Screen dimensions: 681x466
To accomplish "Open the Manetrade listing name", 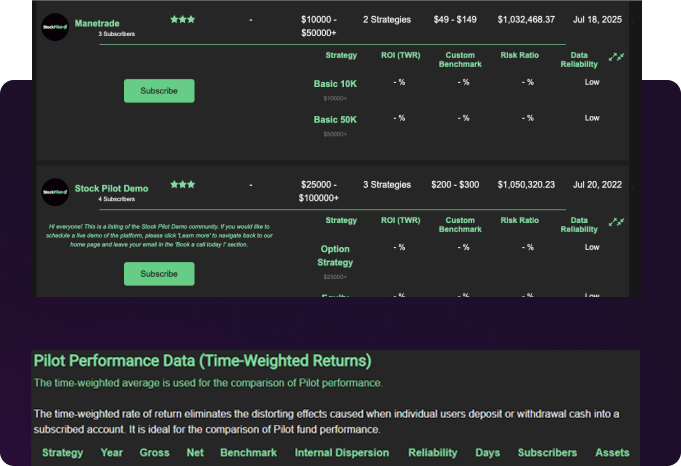I will click(97, 23).
